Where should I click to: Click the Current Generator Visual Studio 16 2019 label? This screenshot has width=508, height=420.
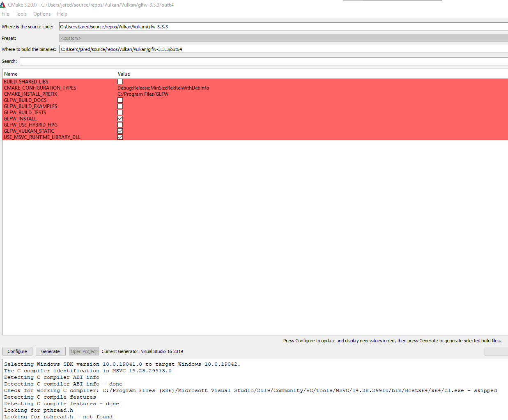coord(143,351)
